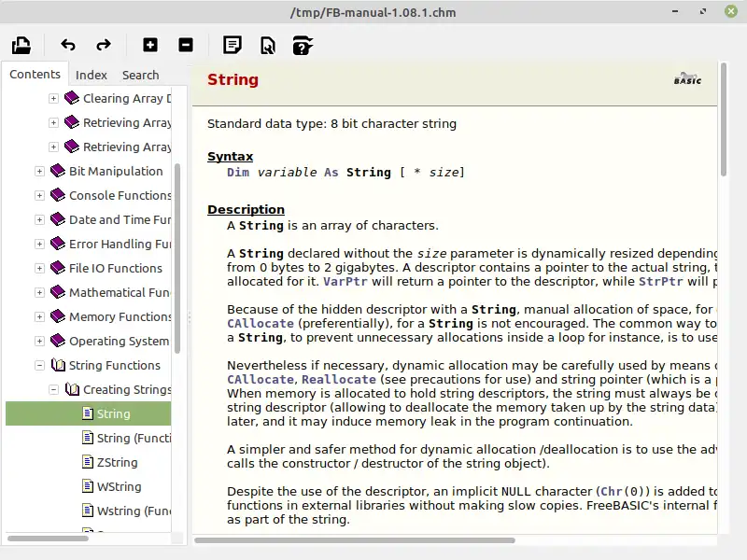
Task: Open the StrPtr link
Action: tap(661, 282)
